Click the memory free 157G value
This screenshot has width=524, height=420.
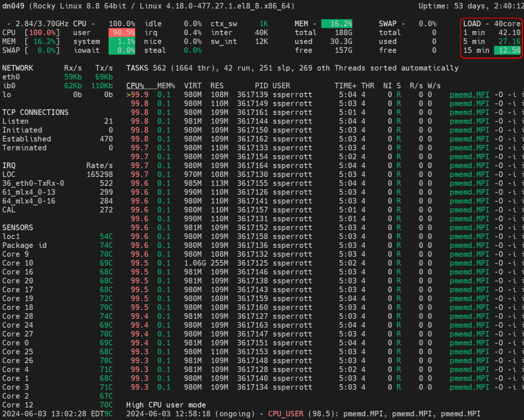(x=343, y=50)
